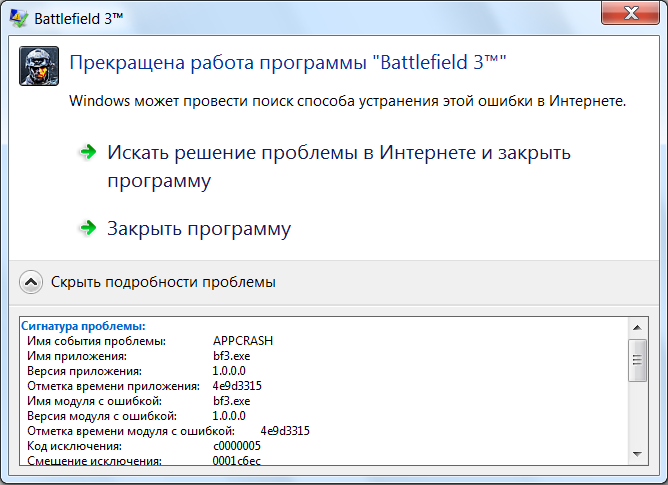This screenshot has width=668, height=485.
Task: Click exception code value 'c0000005'
Action: (237, 446)
